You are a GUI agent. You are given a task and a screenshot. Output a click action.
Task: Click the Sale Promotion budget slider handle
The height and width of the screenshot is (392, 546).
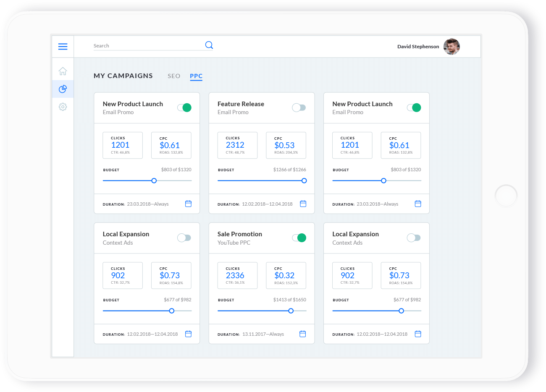click(291, 311)
